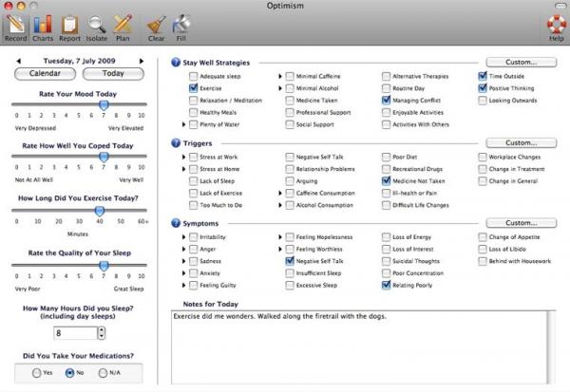Select Yes for medications taken
Viewport: 570px width, 392px height.
[36, 373]
